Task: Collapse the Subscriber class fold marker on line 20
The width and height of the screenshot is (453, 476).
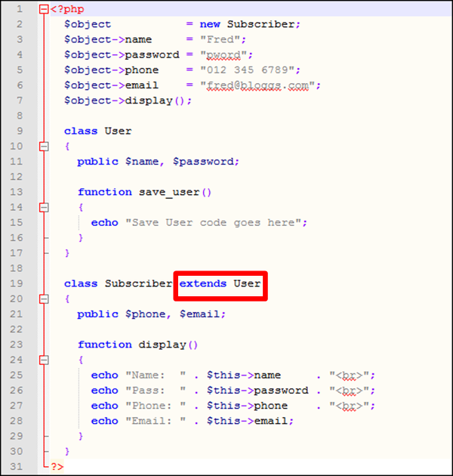Action: pyautogui.click(x=44, y=299)
